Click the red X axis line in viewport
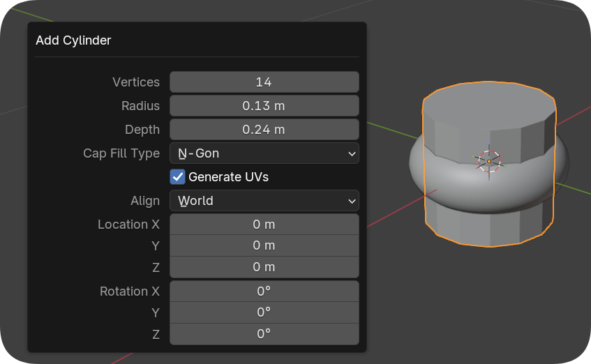 coord(391,216)
